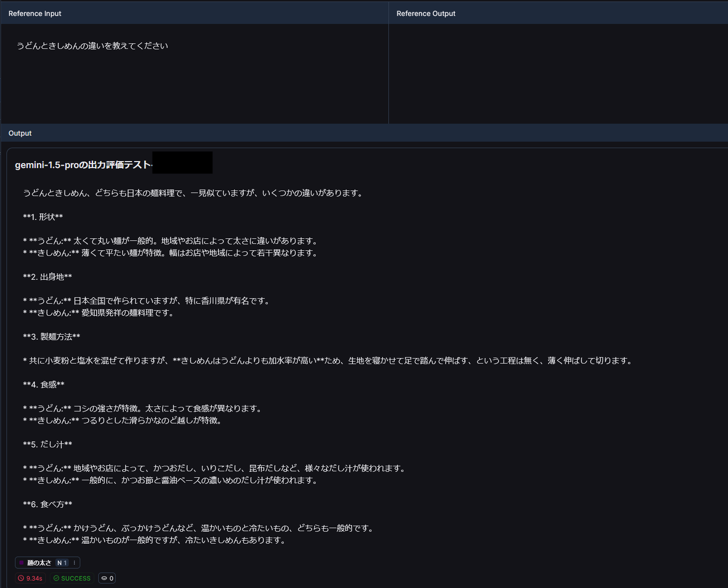Click the experiment title gemini-1.5-proの出力評価テスト
This screenshot has width=728, height=588.
[x=83, y=165]
